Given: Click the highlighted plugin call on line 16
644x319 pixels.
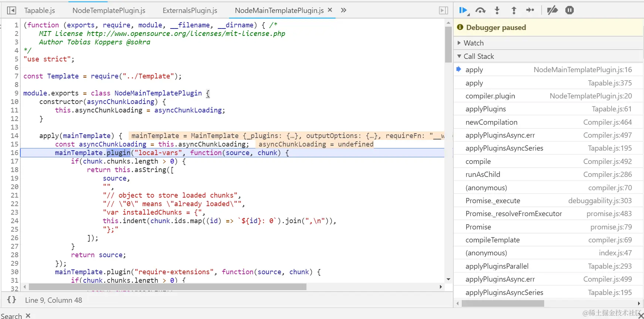Looking at the screenshot, I should (x=118, y=152).
